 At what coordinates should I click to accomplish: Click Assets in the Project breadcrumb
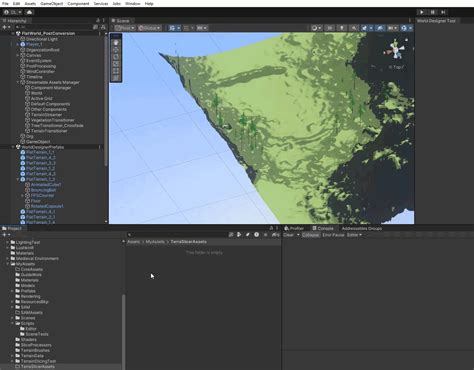(x=134, y=242)
